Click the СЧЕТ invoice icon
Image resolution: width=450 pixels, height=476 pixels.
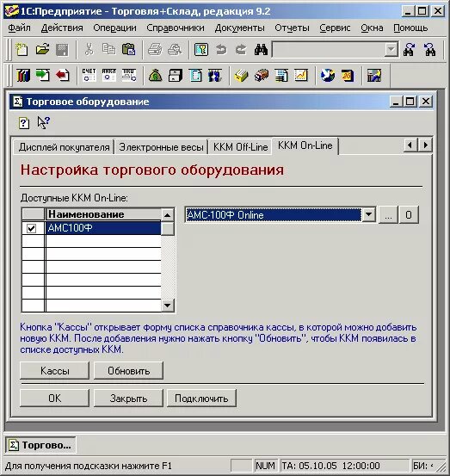point(89,75)
